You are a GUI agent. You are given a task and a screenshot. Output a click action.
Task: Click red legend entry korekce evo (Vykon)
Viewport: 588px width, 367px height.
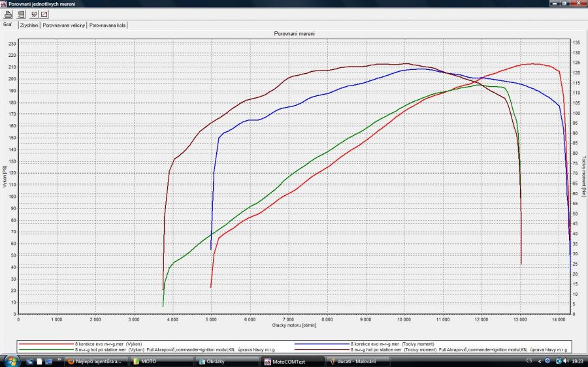[108, 343]
